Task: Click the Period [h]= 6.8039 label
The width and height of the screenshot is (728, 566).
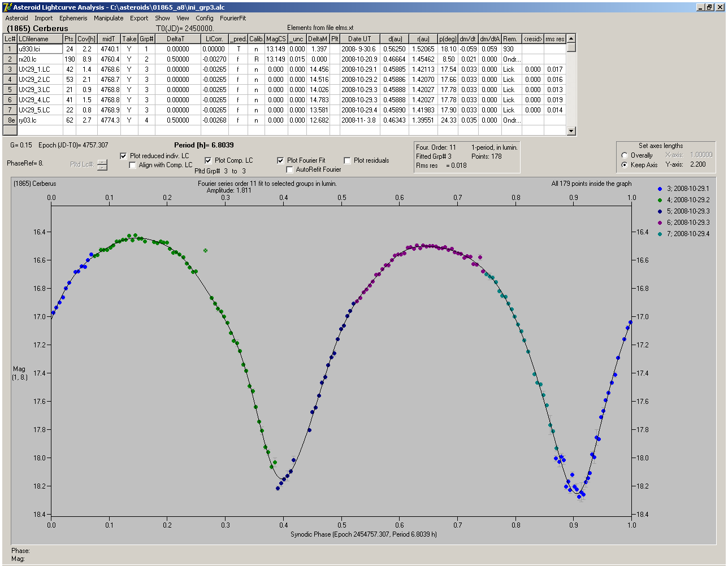Action: [x=204, y=145]
